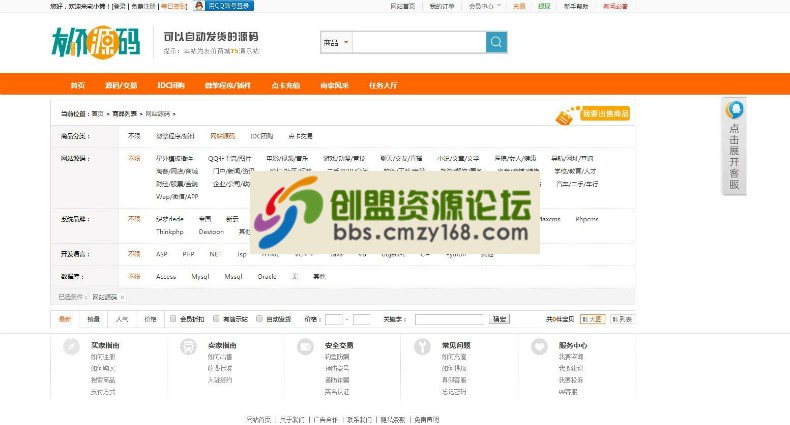790x425 pixels.
Task: Click the 买家指南 heading link
Action: (105, 345)
